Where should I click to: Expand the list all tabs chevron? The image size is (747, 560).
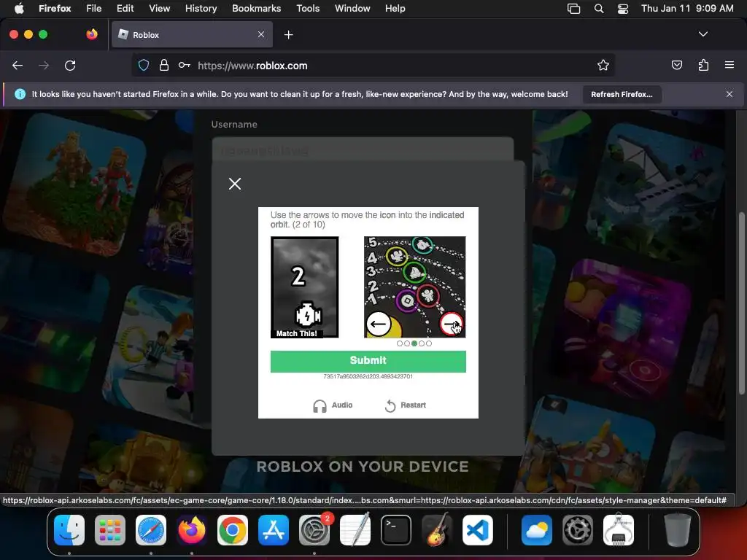[x=703, y=34]
